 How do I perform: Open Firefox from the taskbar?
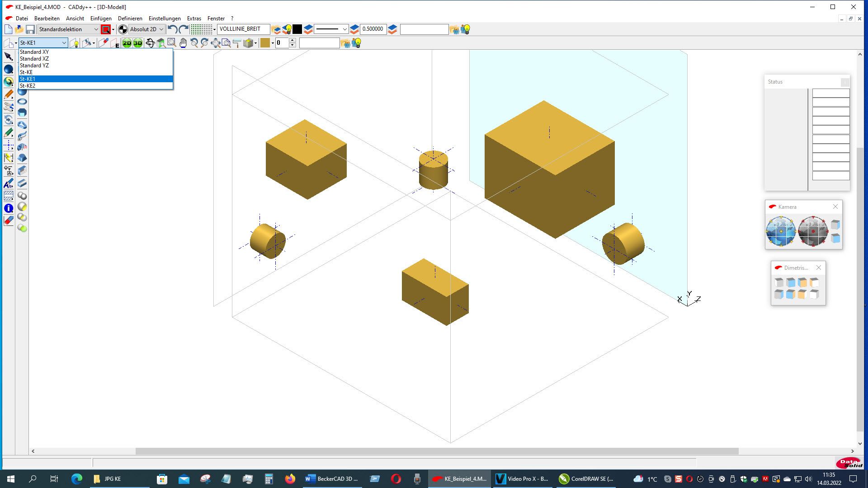tap(290, 479)
